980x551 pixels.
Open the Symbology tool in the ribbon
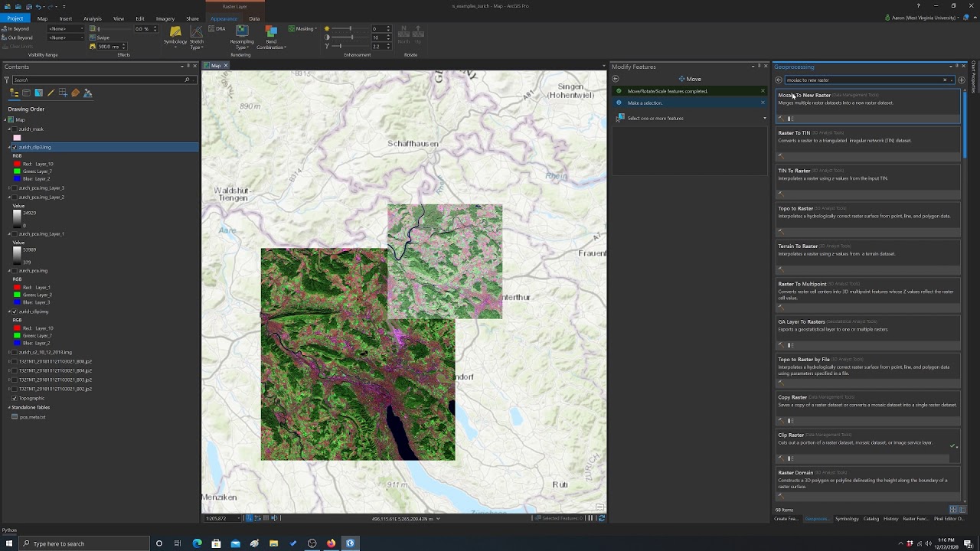coord(175,35)
